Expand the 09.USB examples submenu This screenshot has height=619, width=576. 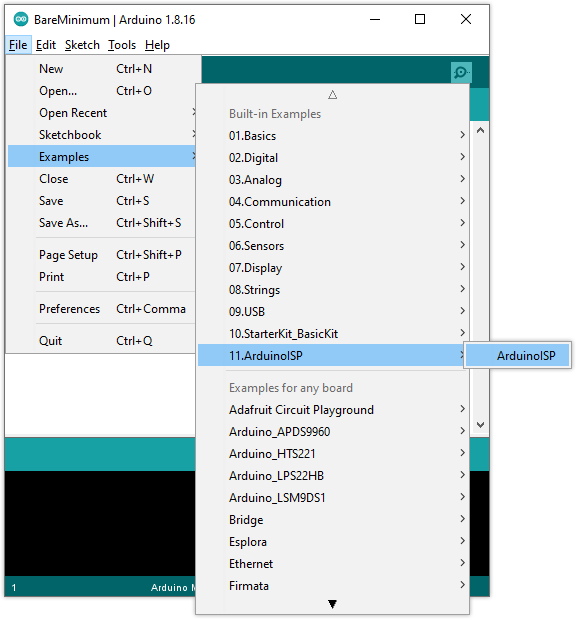click(332, 312)
